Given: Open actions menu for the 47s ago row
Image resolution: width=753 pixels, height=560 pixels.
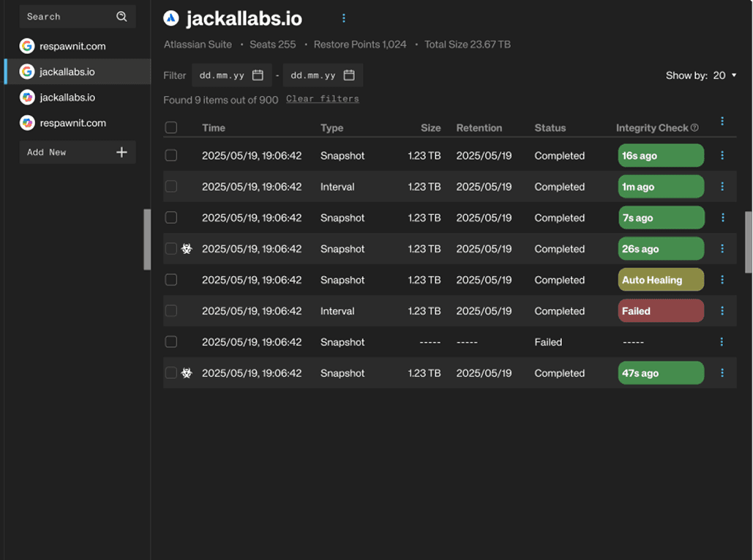Looking at the screenshot, I should pos(722,373).
